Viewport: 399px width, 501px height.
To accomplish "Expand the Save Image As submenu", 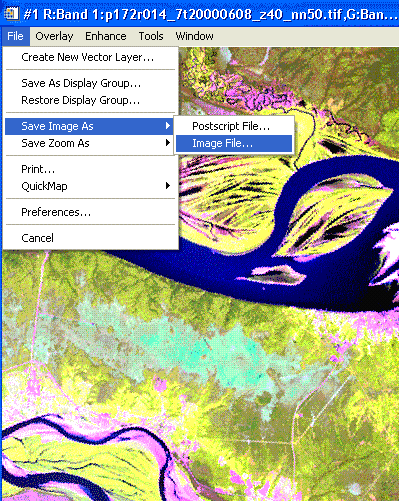I will tap(90, 126).
